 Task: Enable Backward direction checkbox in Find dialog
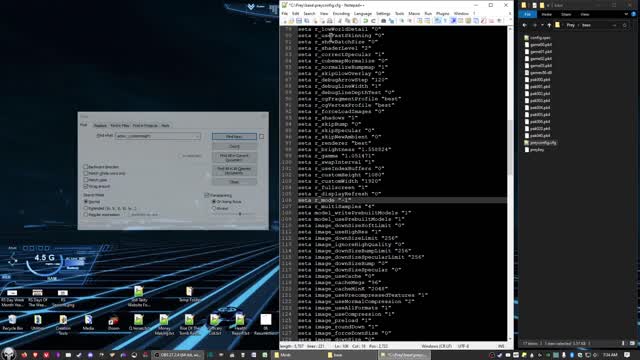tap(86, 167)
